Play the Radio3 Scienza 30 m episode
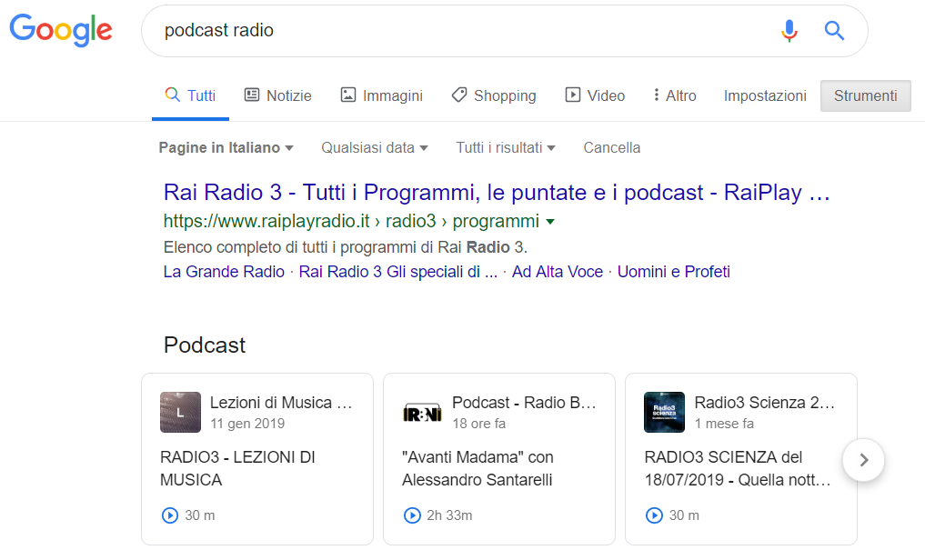The height and width of the screenshot is (560, 925). 654,515
